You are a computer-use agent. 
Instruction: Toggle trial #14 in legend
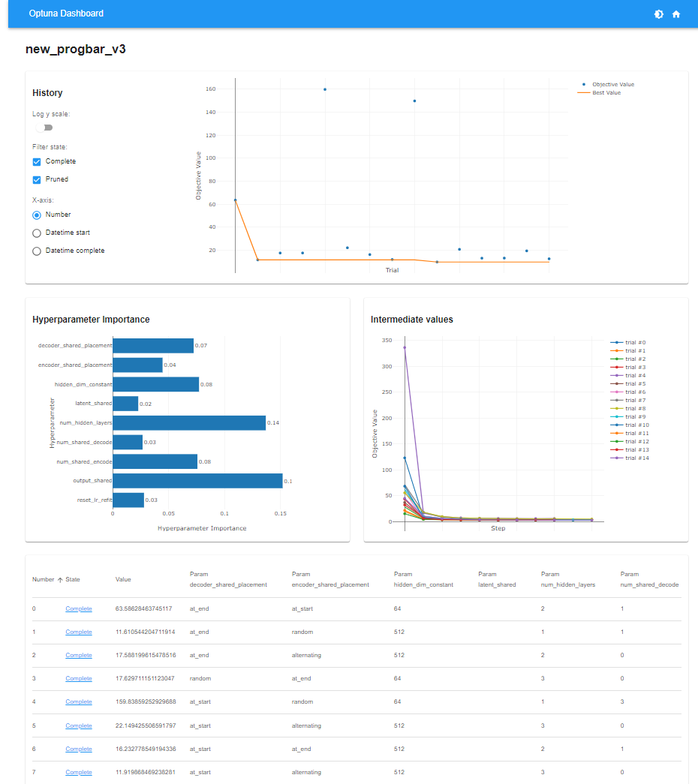click(x=630, y=458)
